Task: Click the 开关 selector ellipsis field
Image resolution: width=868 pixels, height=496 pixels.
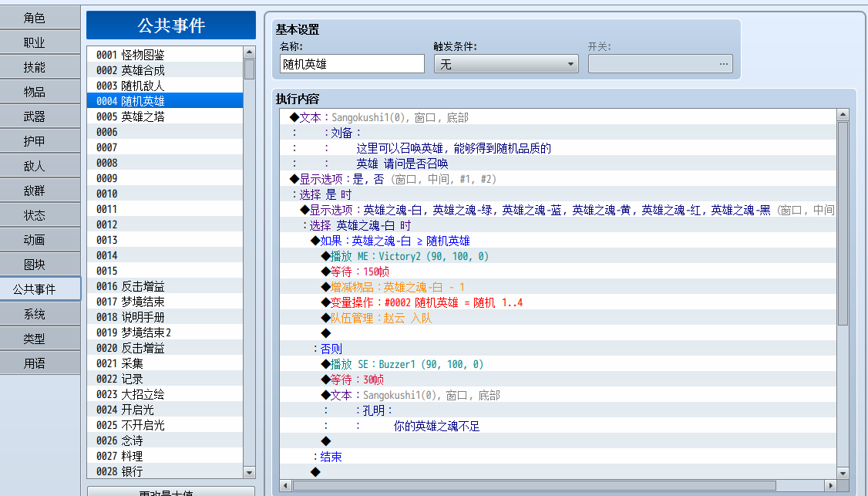Action: click(661, 64)
